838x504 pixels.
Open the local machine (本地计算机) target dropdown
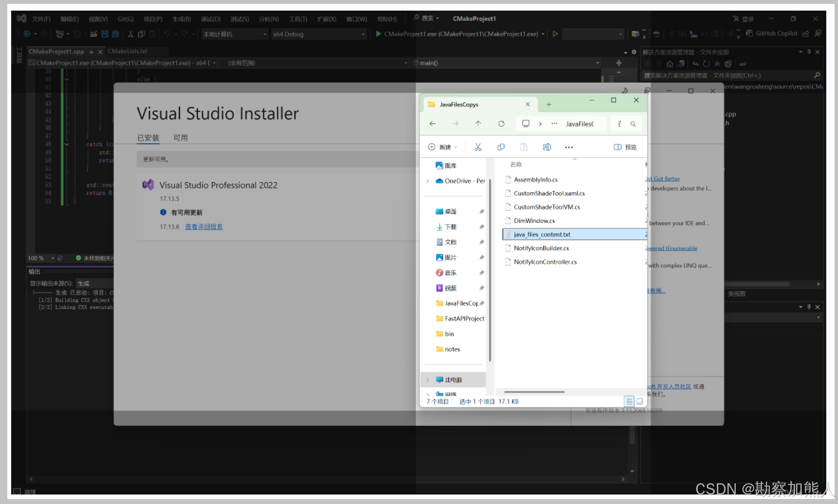pos(235,34)
